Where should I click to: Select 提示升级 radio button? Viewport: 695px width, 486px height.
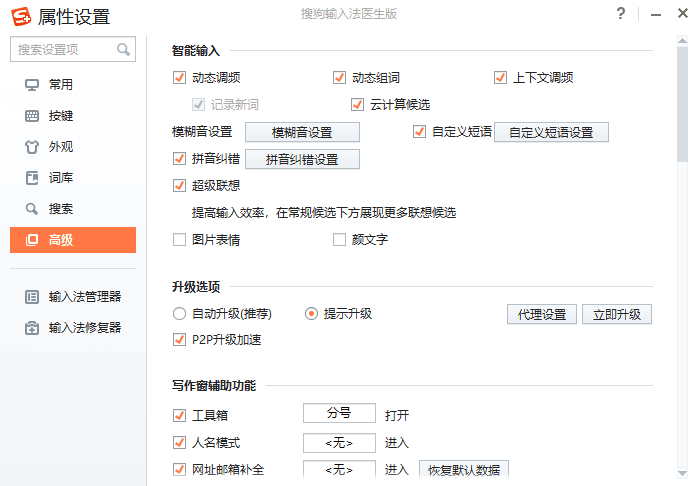pos(311,314)
